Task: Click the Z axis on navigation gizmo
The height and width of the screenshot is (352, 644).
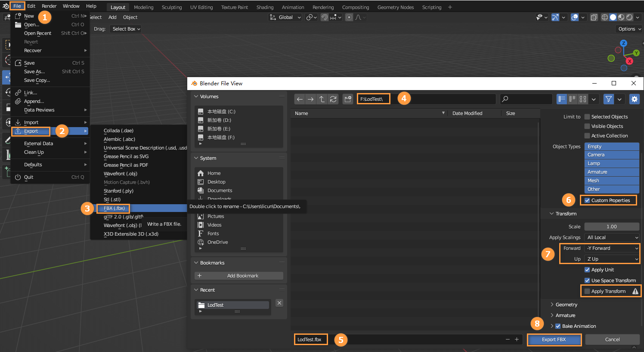Action: point(623,43)
